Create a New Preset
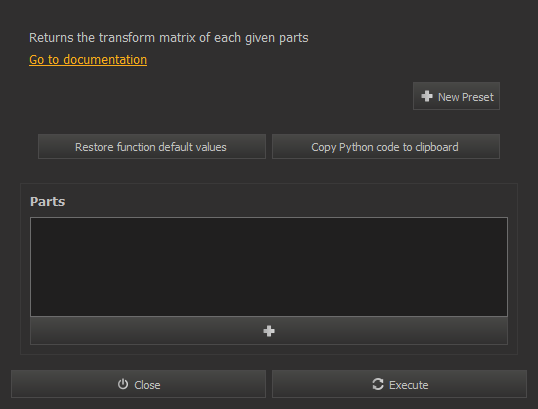Screen dimensions: 538x409 pyautogui.click(x=456, y=96)
